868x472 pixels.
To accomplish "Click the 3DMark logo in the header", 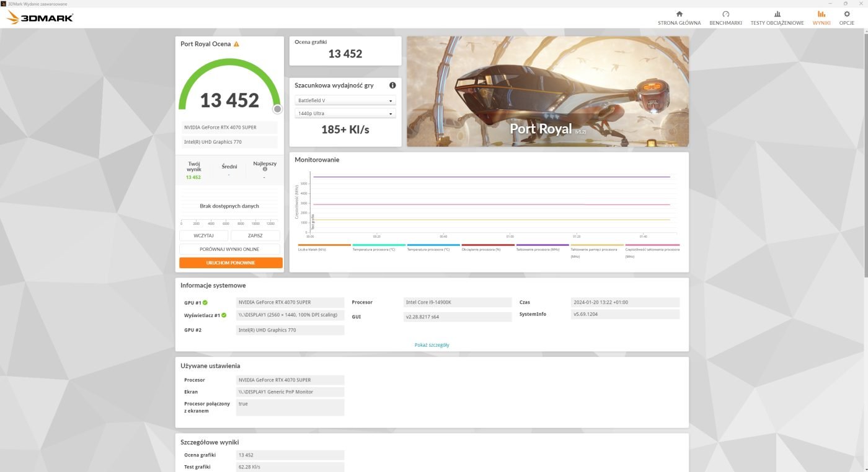I will (x=40, y=17).
